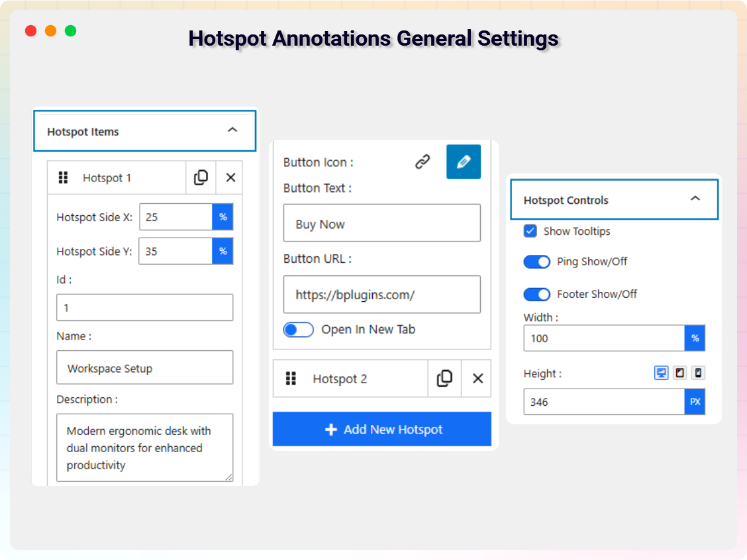Select the desktop device icon for Height

click(x=661, y=373)
